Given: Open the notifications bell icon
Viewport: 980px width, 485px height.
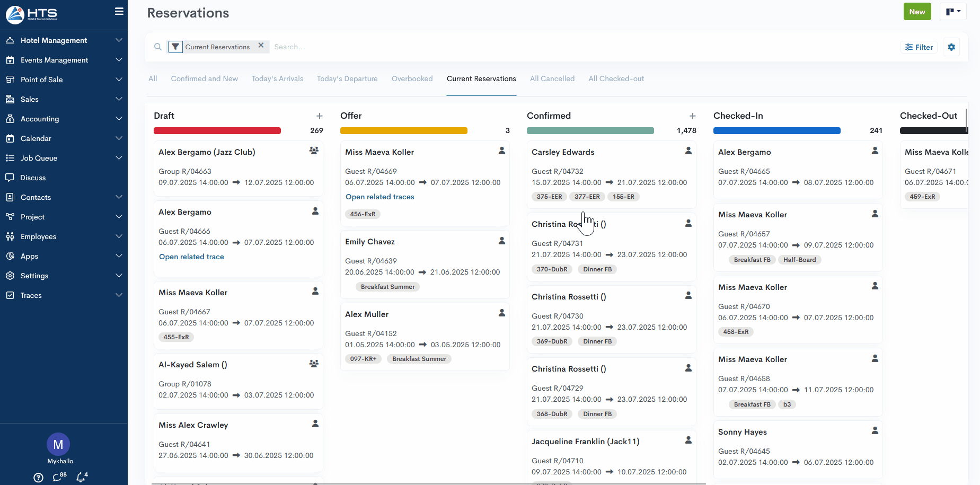Looking at the screenshot, I should 81,477.
